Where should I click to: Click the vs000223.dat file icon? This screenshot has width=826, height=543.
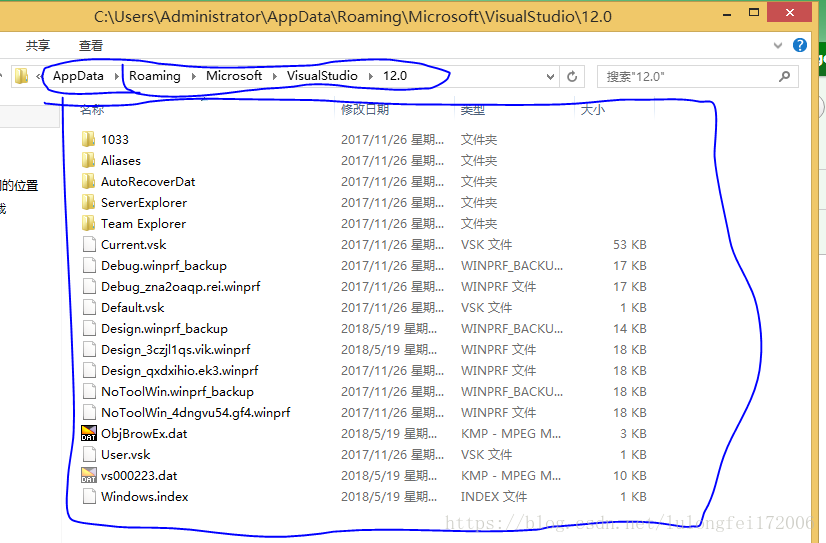(89, 476)
